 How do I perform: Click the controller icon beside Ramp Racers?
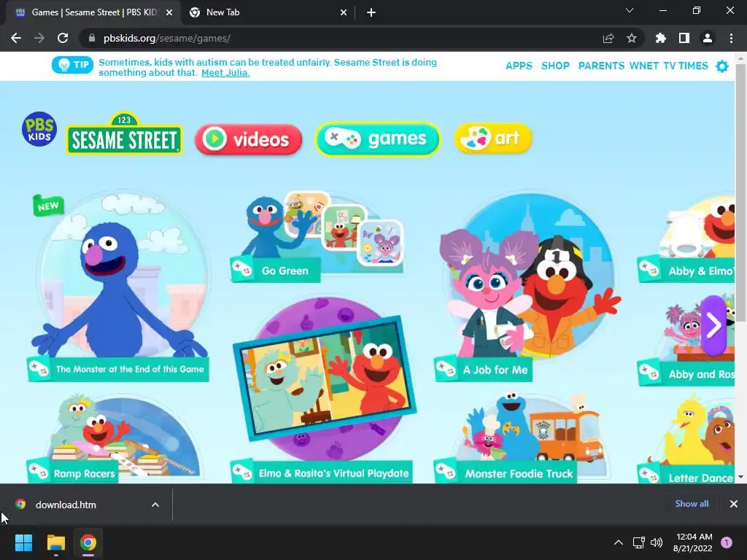point(38,472)
